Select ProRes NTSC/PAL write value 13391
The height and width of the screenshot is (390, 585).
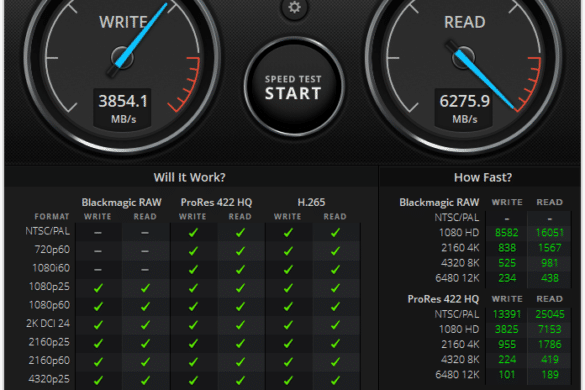click(507, 314)
